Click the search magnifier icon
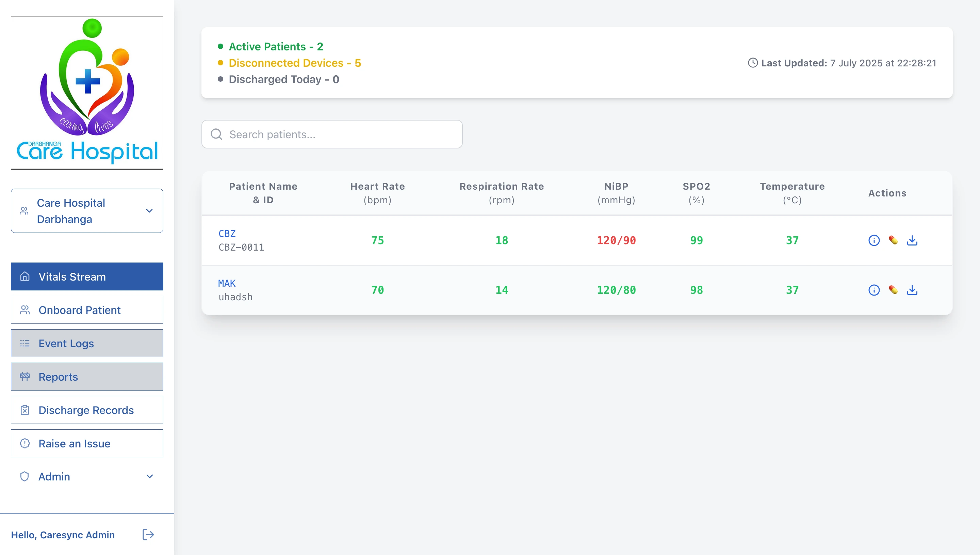 point(216,134)
